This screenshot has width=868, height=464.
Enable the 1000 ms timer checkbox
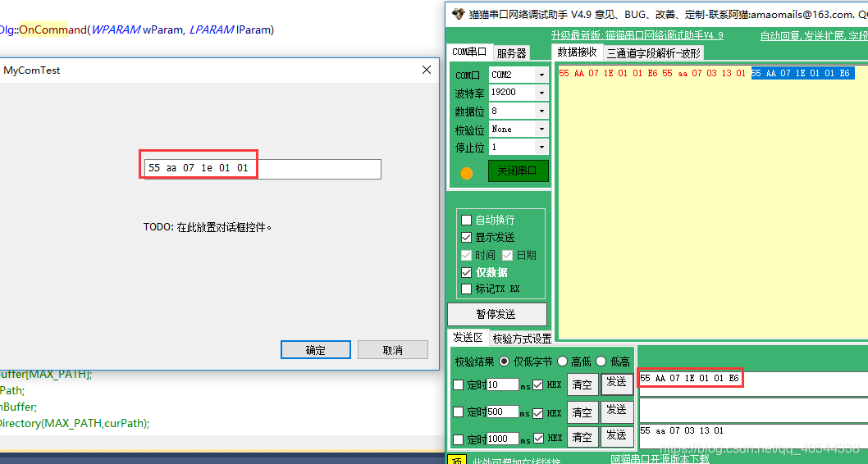(x=458, y=439)
